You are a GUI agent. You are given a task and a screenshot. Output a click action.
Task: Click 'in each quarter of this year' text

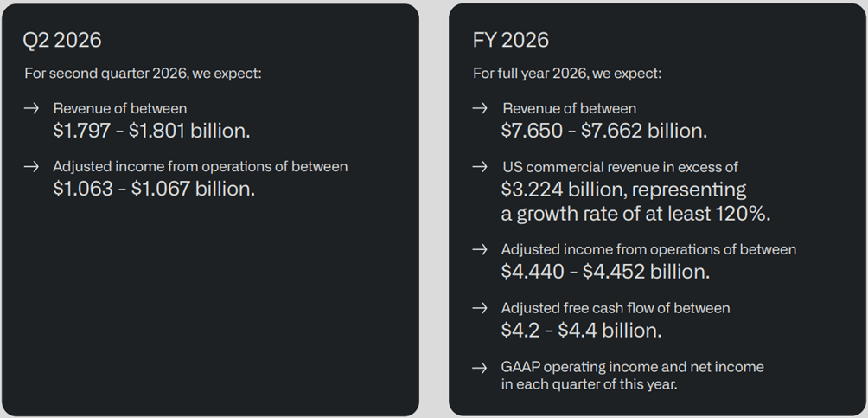[x=590, y=384]
